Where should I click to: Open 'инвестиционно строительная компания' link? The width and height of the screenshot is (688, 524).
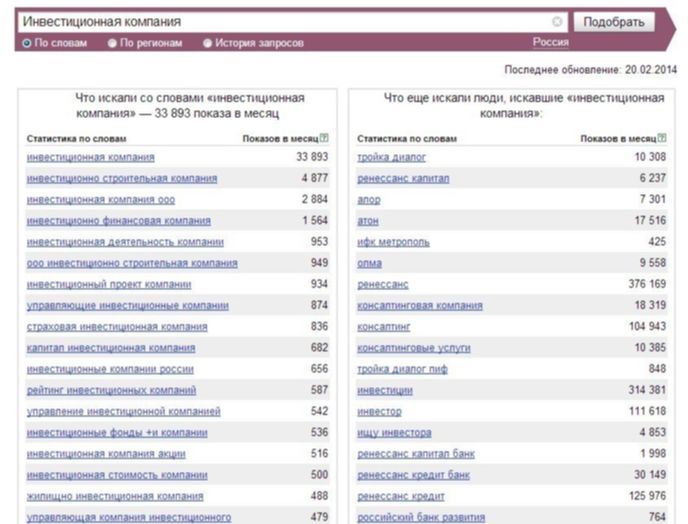[122, 178]
